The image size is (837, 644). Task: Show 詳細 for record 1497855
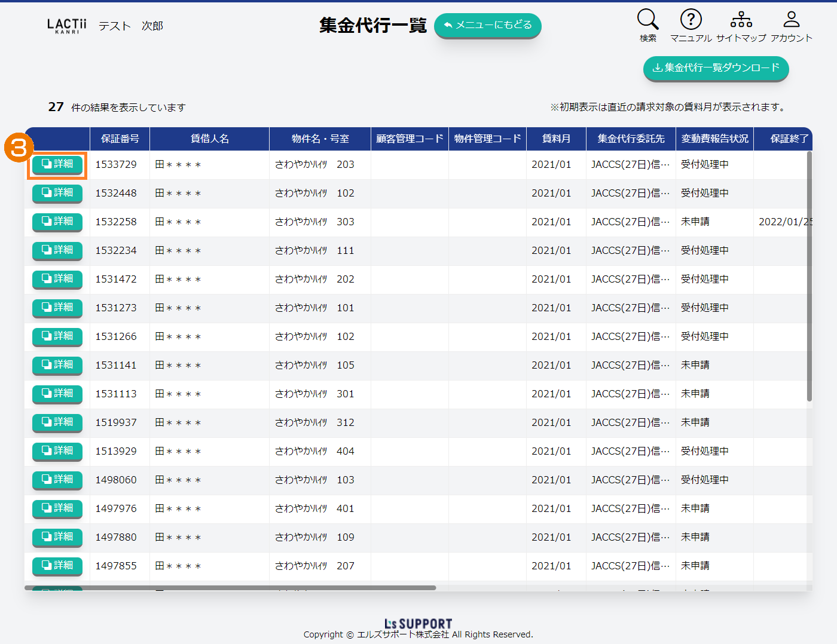tap(57, 566)
